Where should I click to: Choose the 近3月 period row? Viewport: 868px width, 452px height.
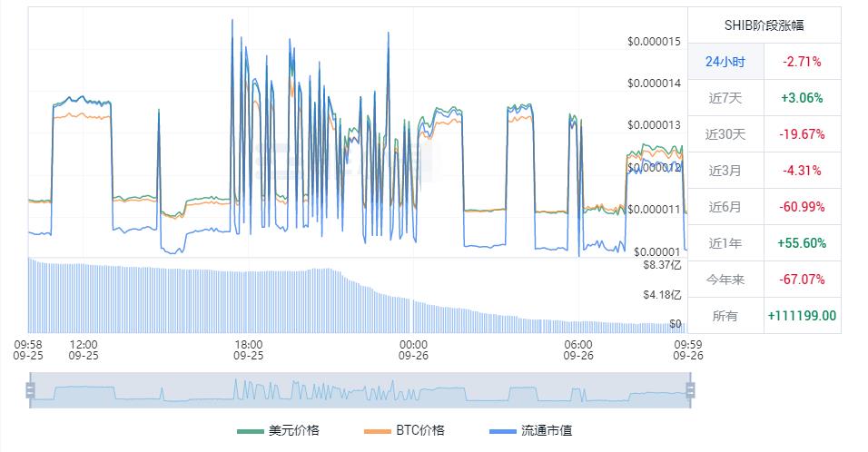(x=725, y=171)
